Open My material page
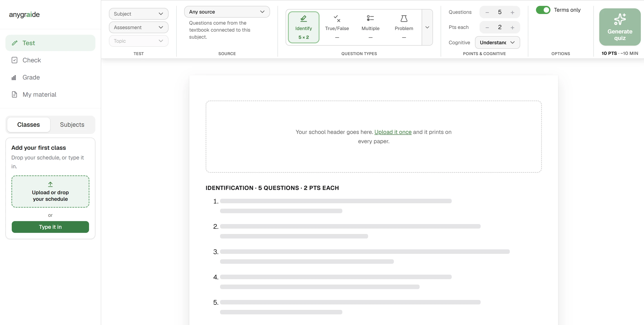 pyautogui.click(x=50, y=94)
